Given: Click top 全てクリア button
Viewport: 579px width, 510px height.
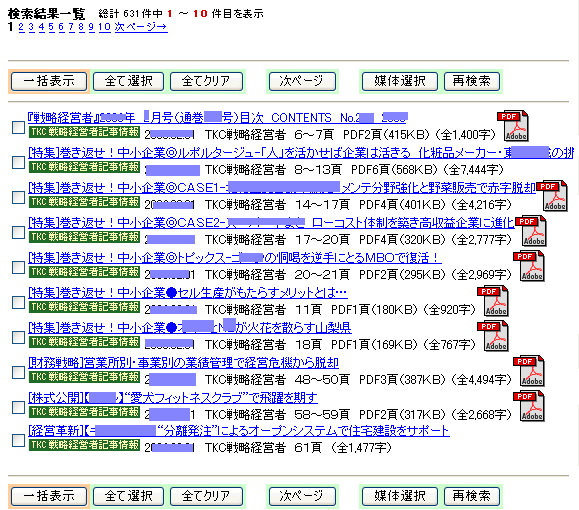Looking at the screenshot, I should [206, 81].
